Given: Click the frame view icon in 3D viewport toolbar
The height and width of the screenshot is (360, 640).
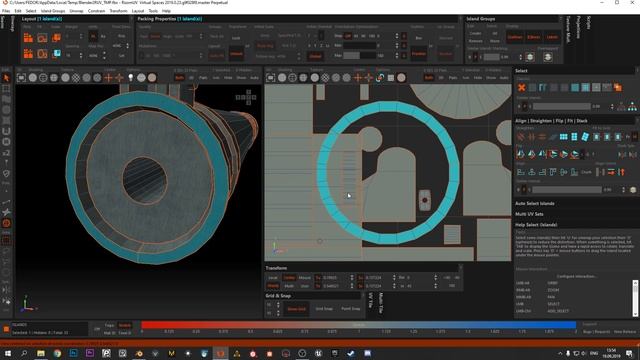Looking at the screenshot, I should (x=22, y=78).
